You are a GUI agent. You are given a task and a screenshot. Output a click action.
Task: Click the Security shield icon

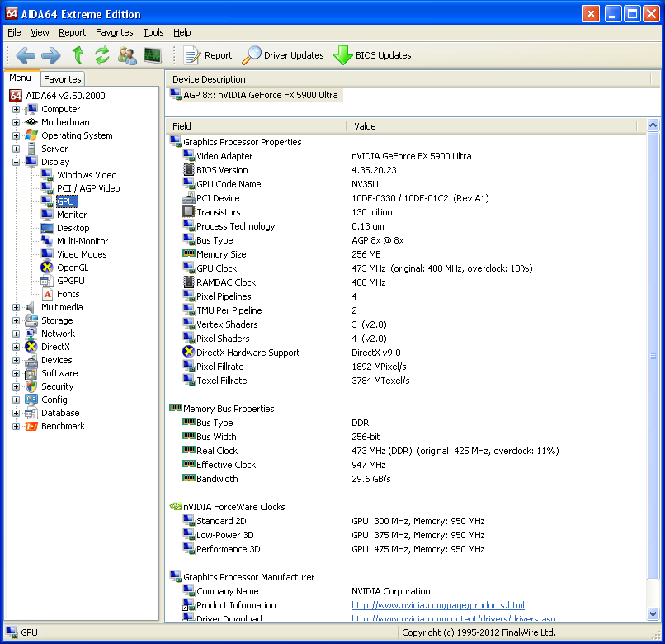[31, 386]
